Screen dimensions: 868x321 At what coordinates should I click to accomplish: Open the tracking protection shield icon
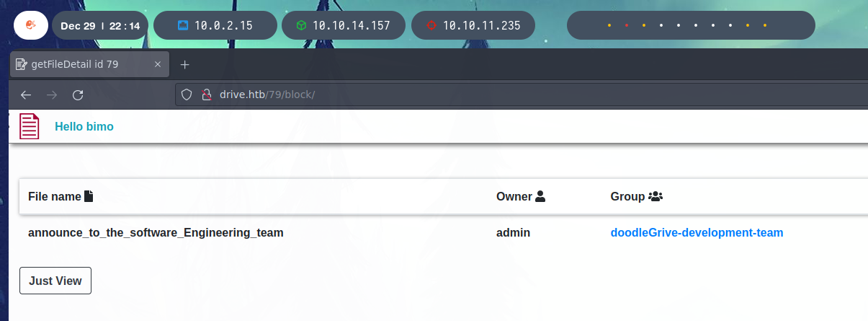(186, 94)
